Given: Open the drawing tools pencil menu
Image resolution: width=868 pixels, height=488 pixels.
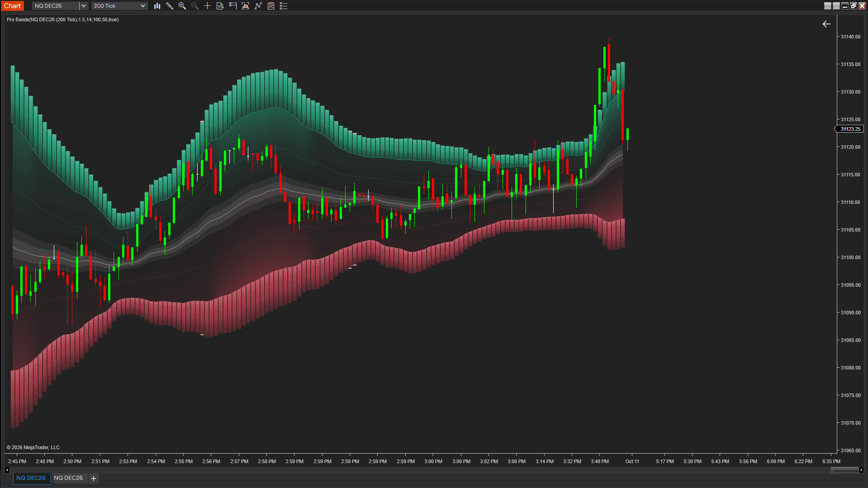Looking at the screenshot, I should (170, 6).
